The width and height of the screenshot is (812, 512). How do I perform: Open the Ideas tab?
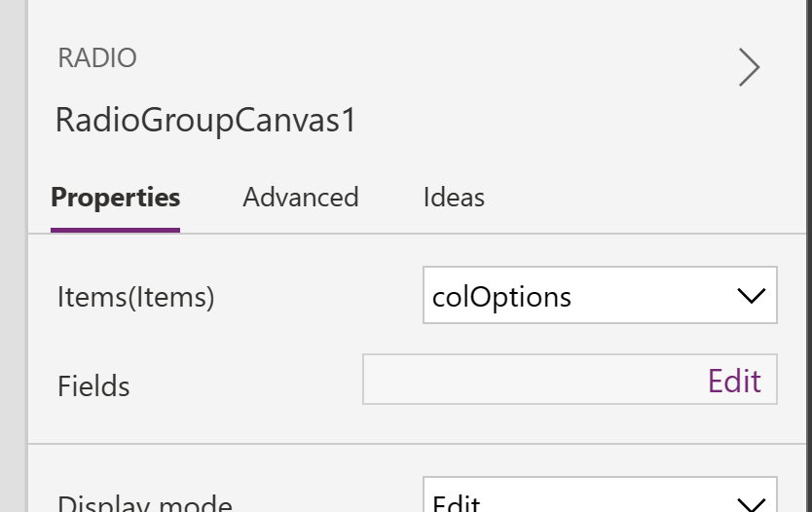[454, 198]
